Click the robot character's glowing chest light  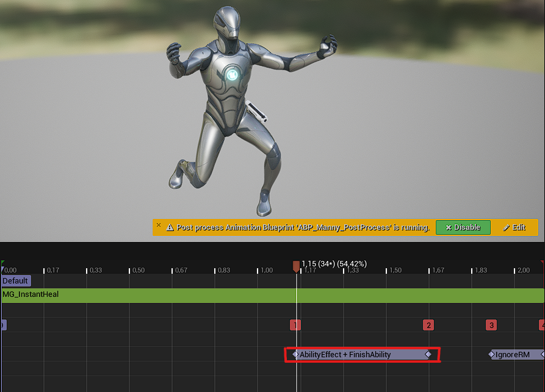(x=232, y=75)
